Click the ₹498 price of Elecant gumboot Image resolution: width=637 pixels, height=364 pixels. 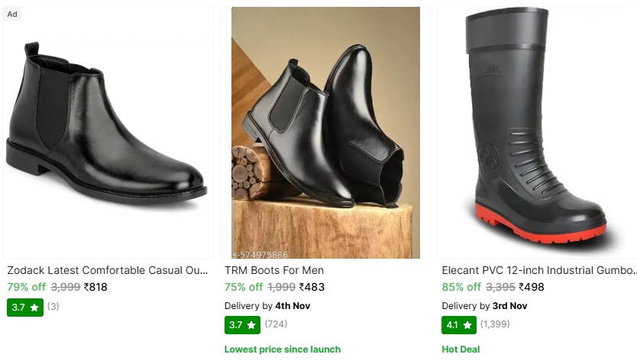(531, 288)
